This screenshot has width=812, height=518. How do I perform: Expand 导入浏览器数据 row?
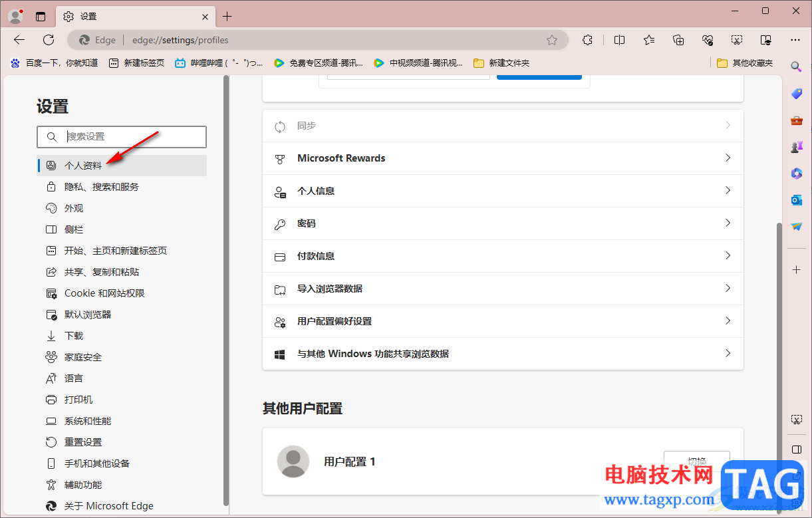(x=503, y=289)
